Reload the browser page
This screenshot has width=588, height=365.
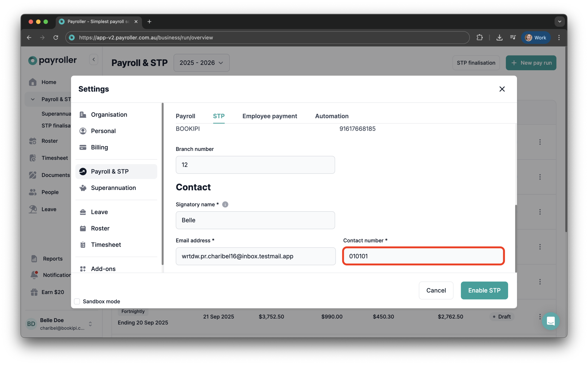(56, 37)
